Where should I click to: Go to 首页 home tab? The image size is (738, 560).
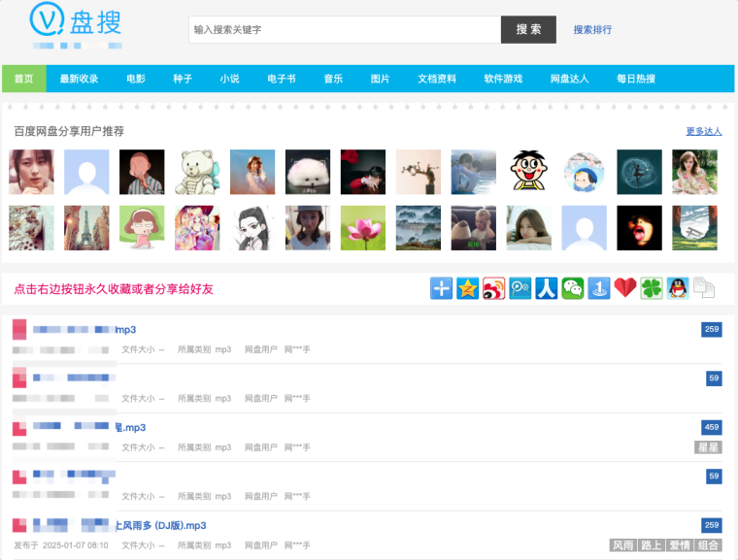click(x=24, y=79)
